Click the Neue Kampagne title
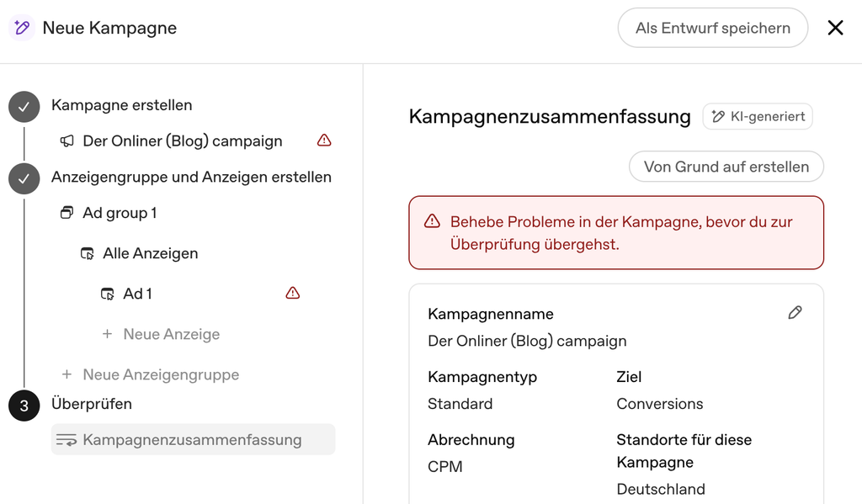The height and width of the screenshot is (504, 862). coord(110,28)
